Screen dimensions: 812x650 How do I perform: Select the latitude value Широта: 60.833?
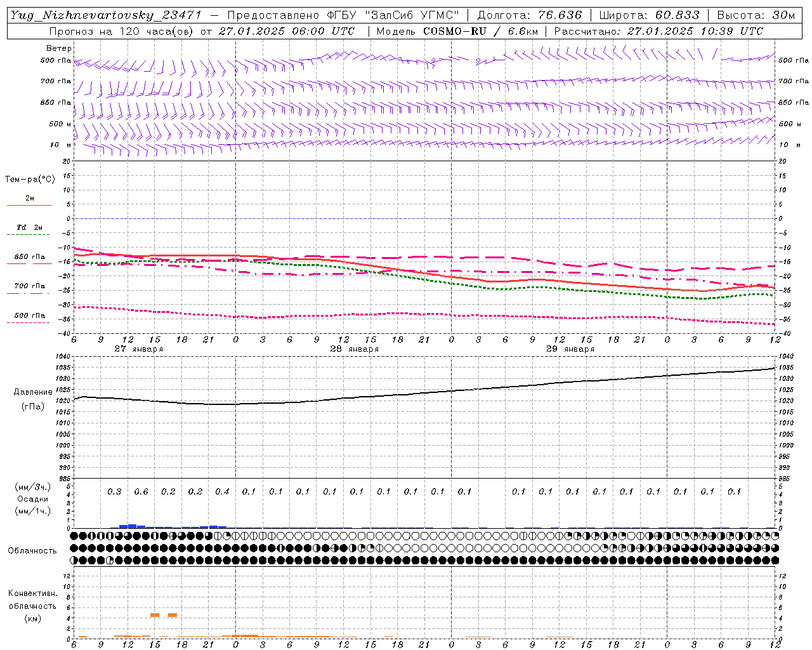tap(649, 15)
